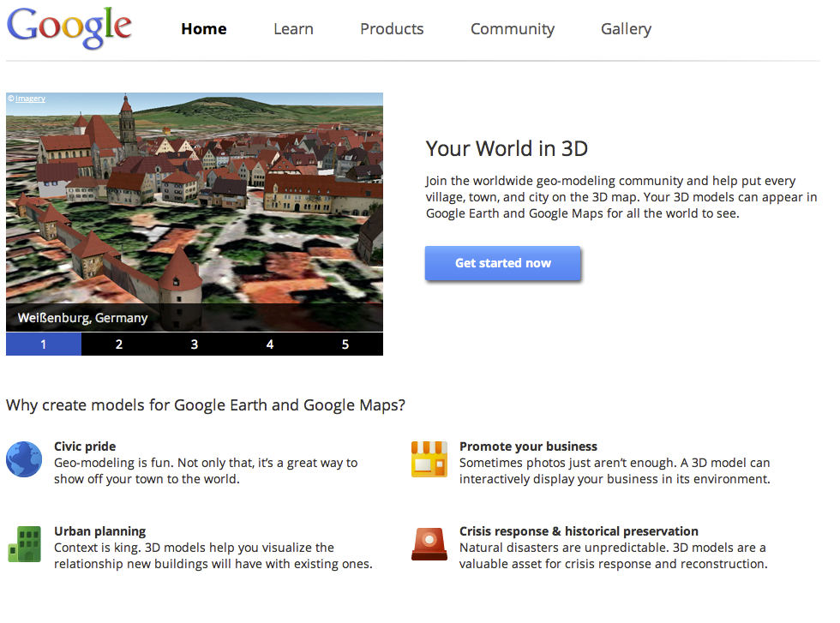Viewport: 840px width, 623px height.
Task: Select slide 1 in the slideshow
Action: [x=44, y=344]
